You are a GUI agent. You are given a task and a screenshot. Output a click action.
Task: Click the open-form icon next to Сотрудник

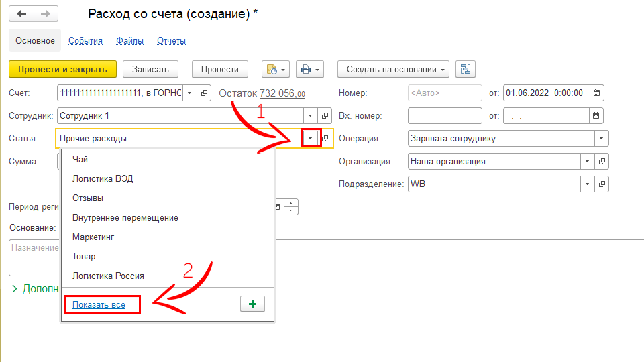click(325, 116)
